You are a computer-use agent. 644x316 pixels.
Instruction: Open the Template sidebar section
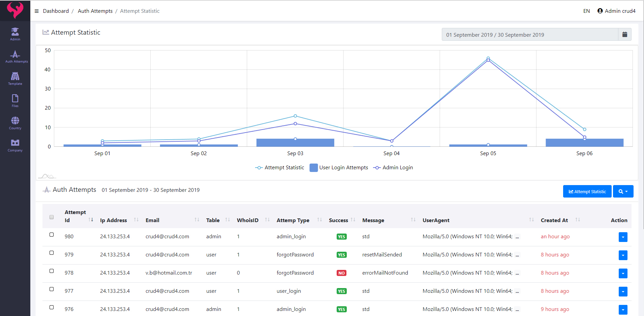(15, 79)
